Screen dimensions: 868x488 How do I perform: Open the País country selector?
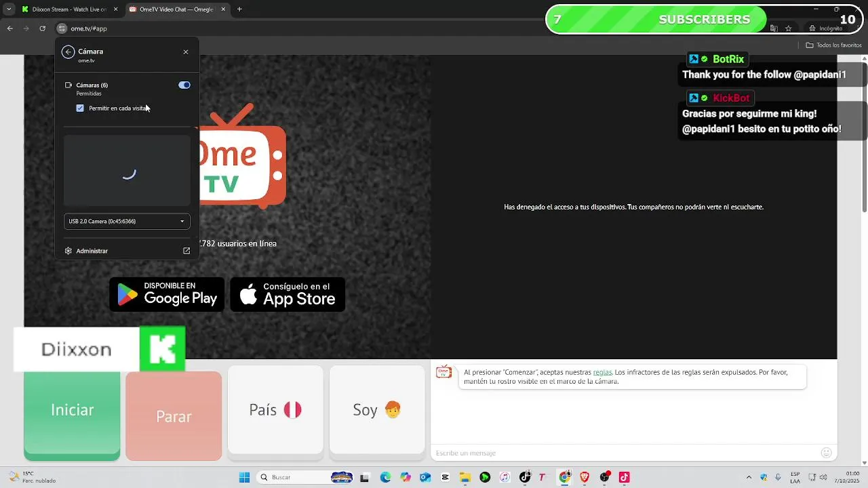pos(275,410)
